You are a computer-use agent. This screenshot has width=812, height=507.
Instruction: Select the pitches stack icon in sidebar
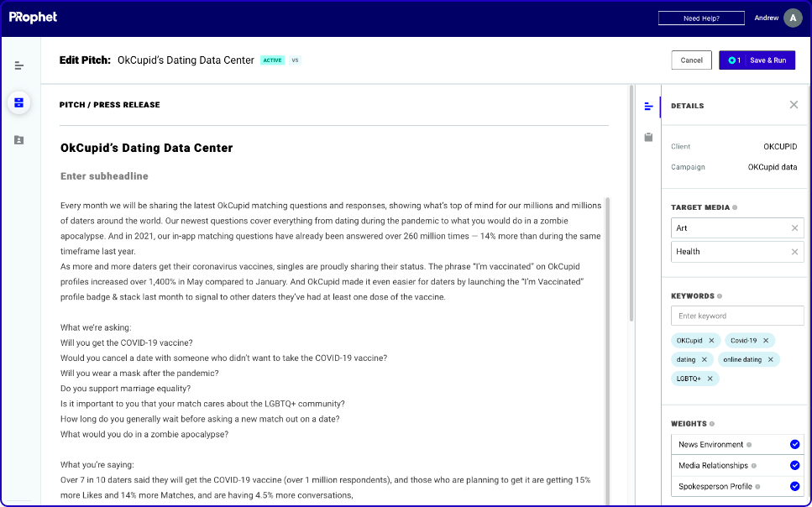pos(19,102)
